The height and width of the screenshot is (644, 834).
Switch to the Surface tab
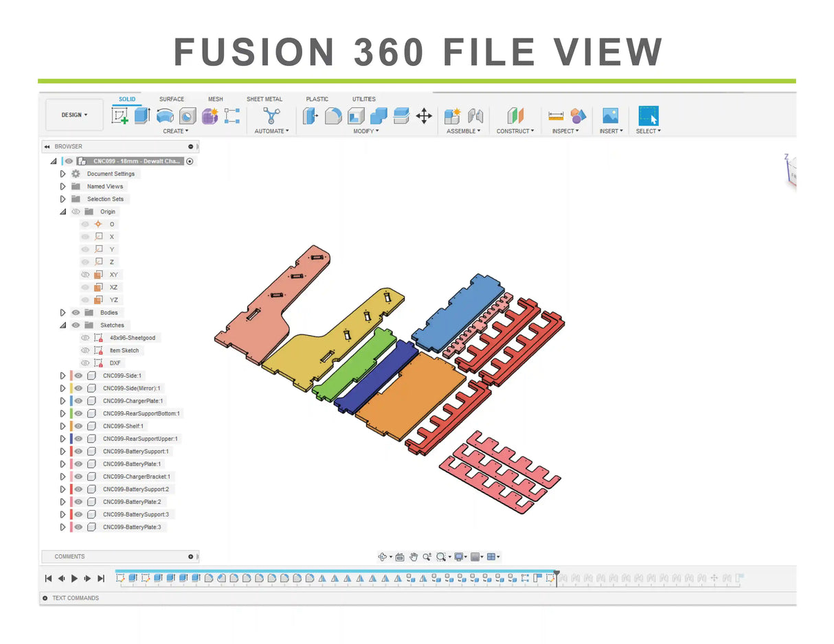[x=172, y=99]
